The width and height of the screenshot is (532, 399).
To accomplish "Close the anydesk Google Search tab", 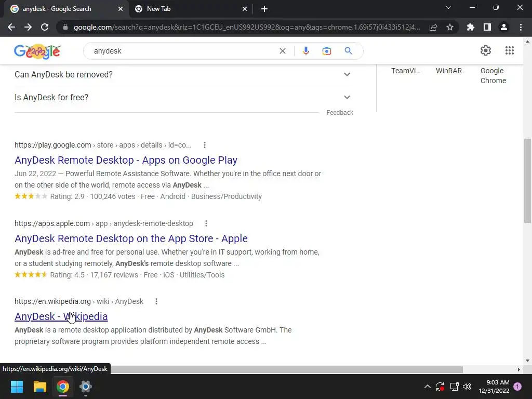I will coord(121,9).
